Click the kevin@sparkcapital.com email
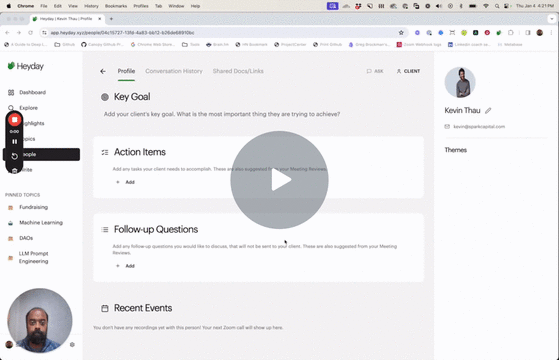The height and width of the screenshot is (360, 559). pos(479,127)
